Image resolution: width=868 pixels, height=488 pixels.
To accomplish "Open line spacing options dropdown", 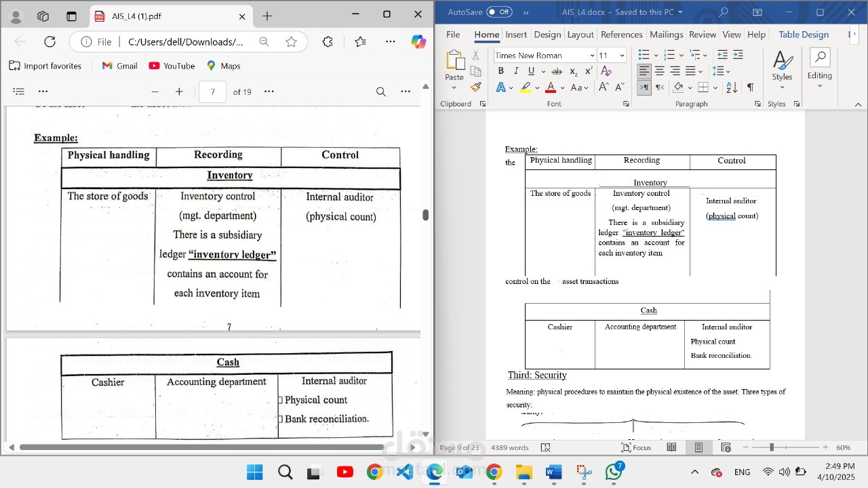I will (x=721, y=71).
